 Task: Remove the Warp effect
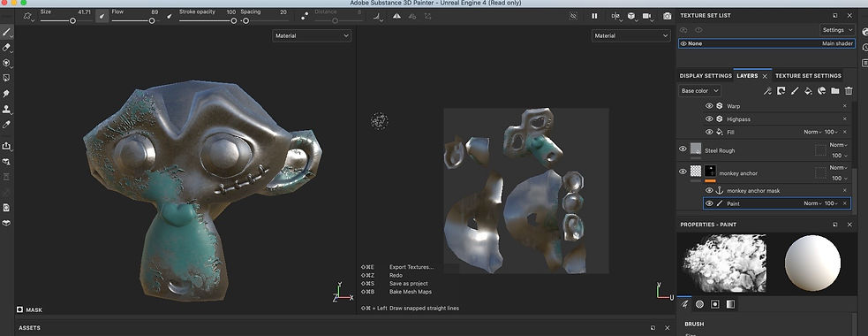coord(845,105)
